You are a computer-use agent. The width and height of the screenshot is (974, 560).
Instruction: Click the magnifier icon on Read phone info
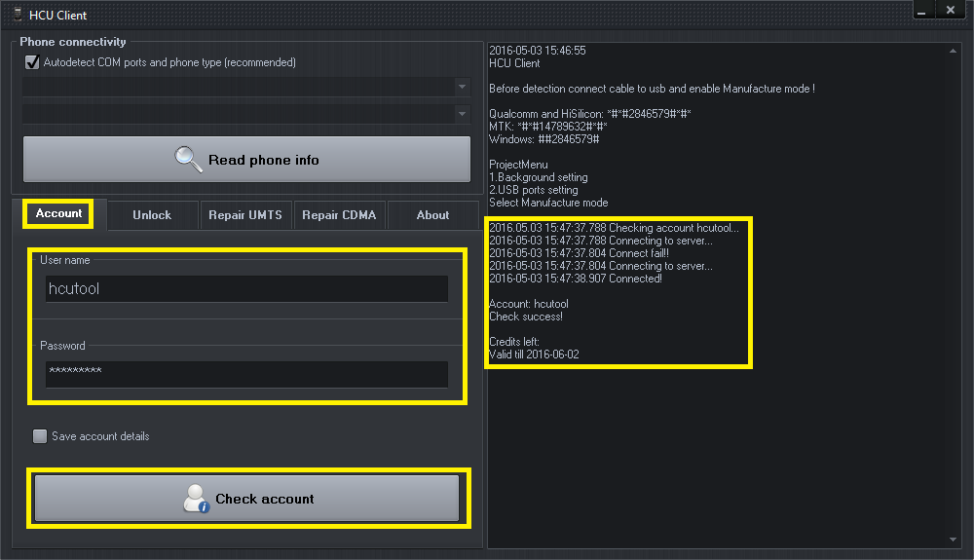pyautogui.click(x=188, y=160)
